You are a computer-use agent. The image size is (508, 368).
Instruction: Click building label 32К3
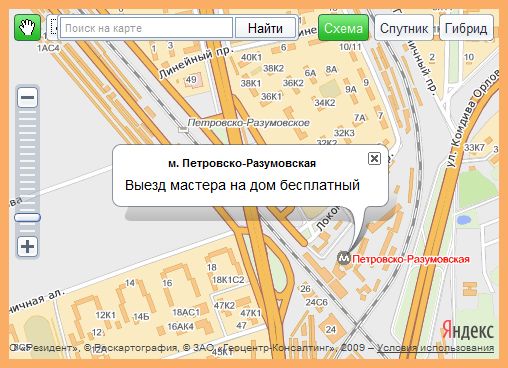pos(344,133)
